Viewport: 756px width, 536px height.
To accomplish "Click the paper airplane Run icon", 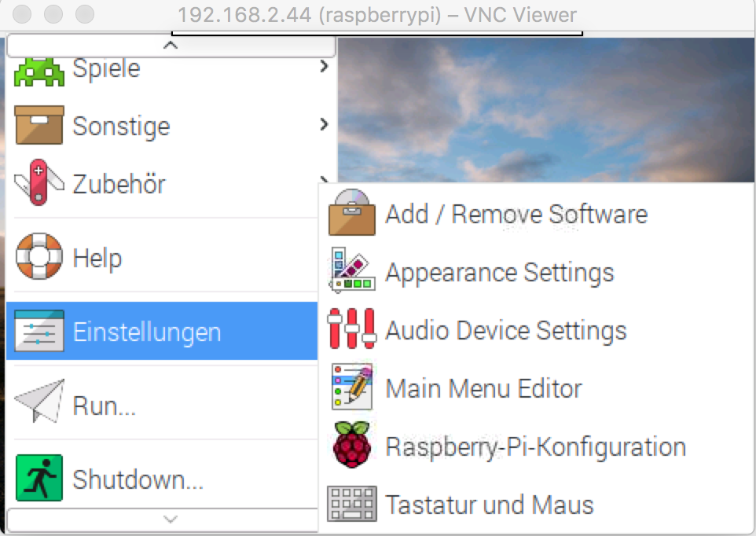I will click(x=39, y=406).
